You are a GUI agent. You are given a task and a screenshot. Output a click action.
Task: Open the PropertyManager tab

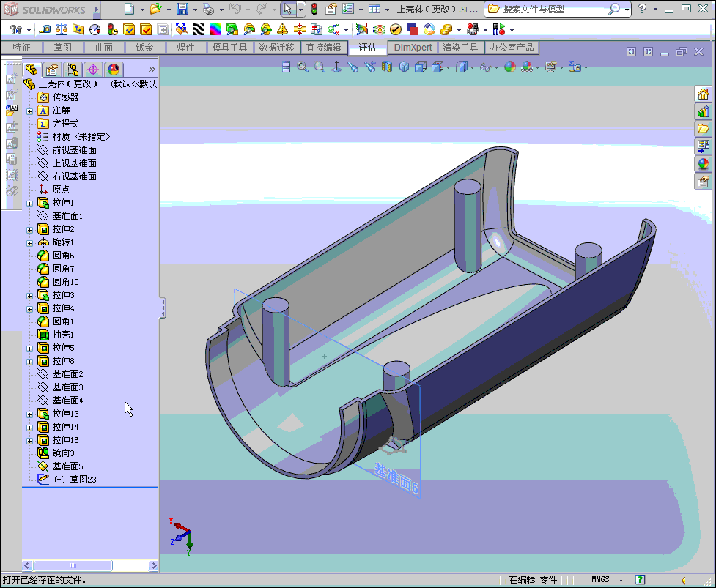[51, 70]
